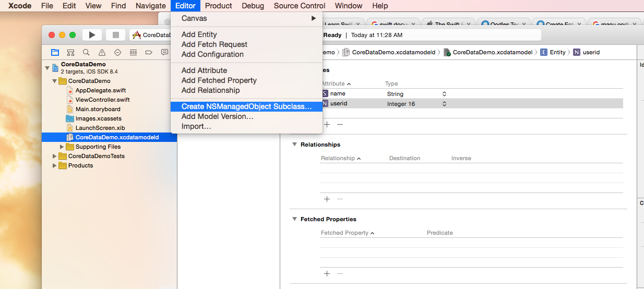Screen dimensions: 644x289
Task: Show the Project navigator folder icon
Action: 55,52
